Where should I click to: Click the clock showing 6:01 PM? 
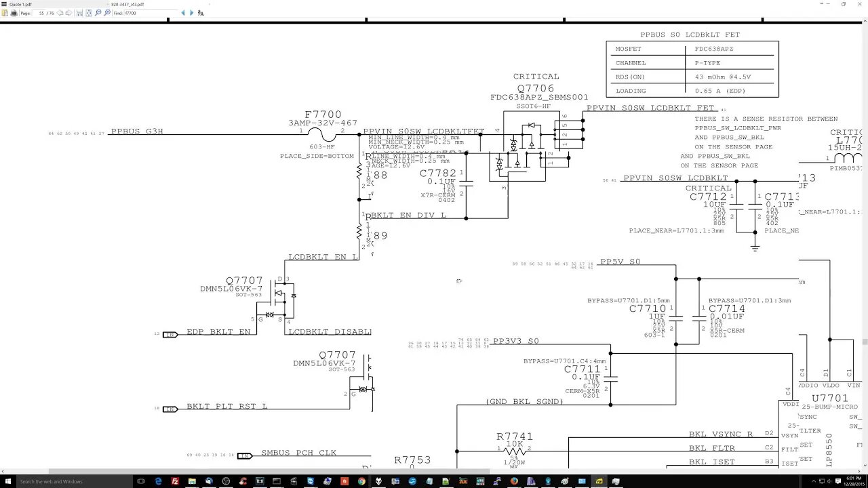pyautogui.click(x=852, y=481)
